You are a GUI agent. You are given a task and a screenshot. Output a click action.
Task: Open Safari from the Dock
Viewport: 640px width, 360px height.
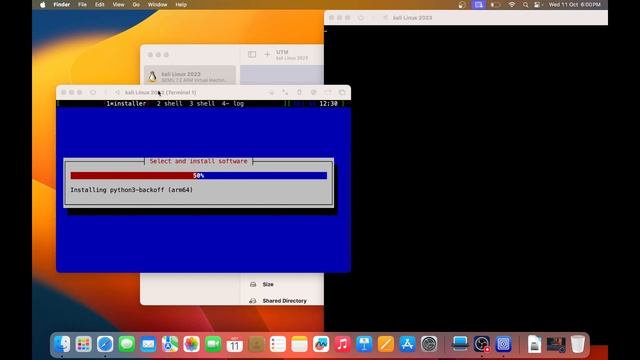[105, 344]
